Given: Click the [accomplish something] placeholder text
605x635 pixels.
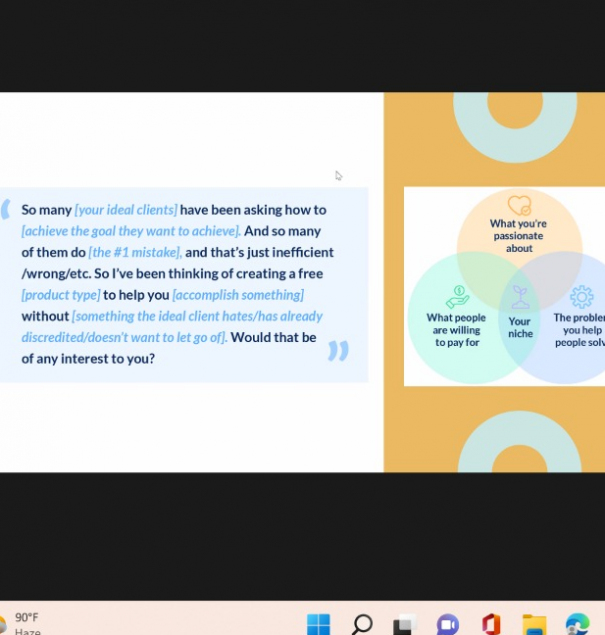Looking at the screenshot, I should 238,295.
